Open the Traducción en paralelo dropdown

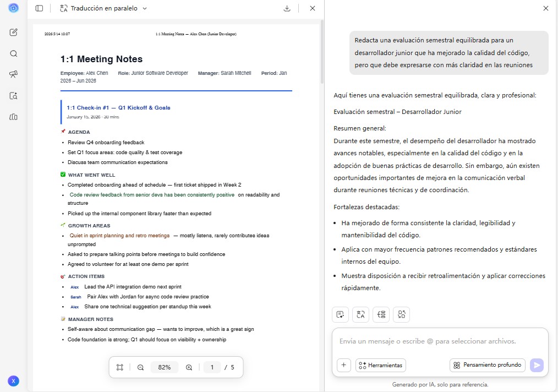point(145,9)
